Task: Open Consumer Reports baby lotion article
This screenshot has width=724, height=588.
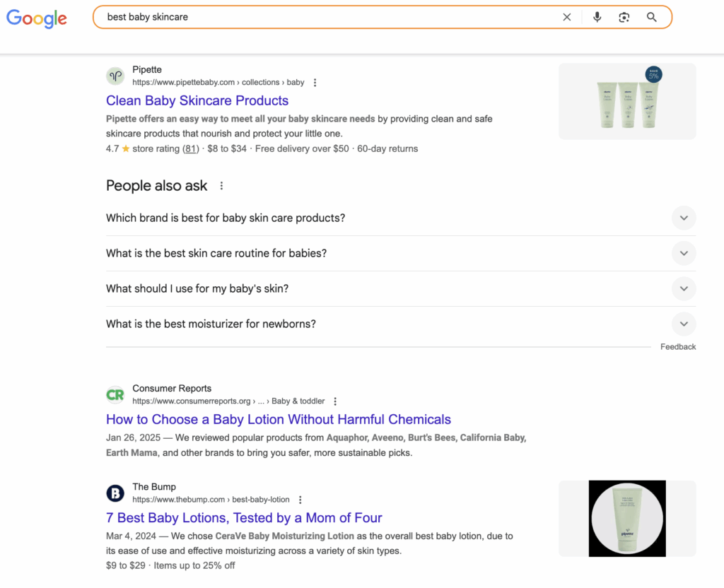Action: click(x=278, y=419)
